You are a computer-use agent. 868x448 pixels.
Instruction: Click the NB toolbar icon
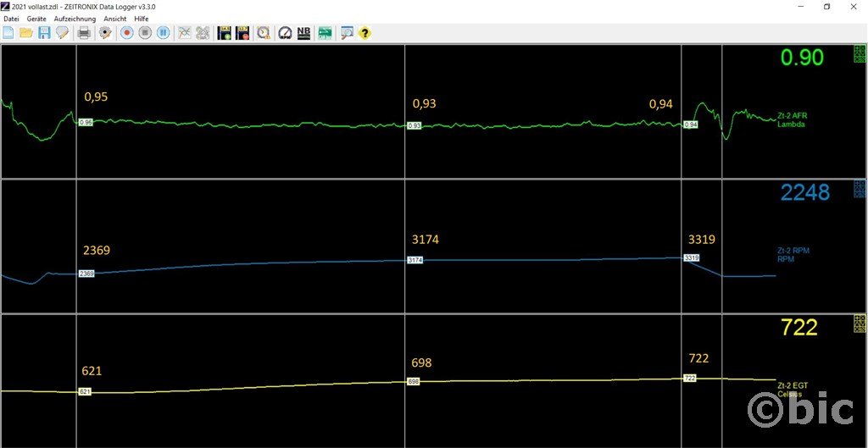tap(303, 33)
